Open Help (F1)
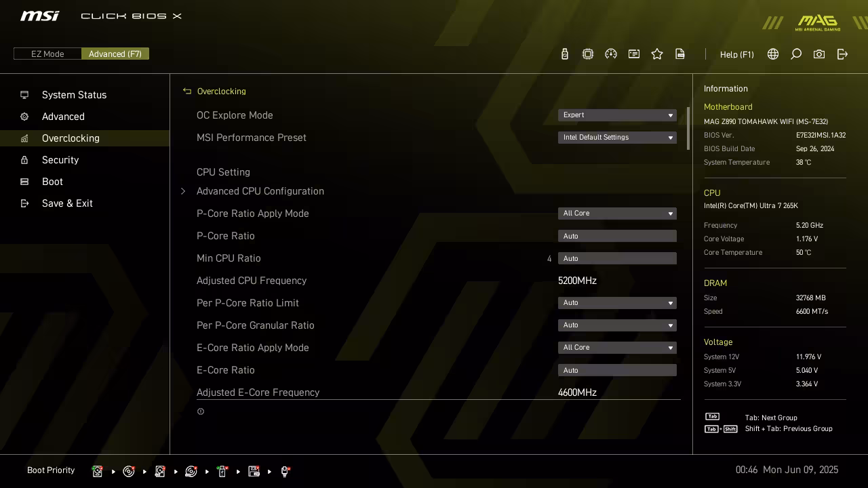 pos(736,54)
